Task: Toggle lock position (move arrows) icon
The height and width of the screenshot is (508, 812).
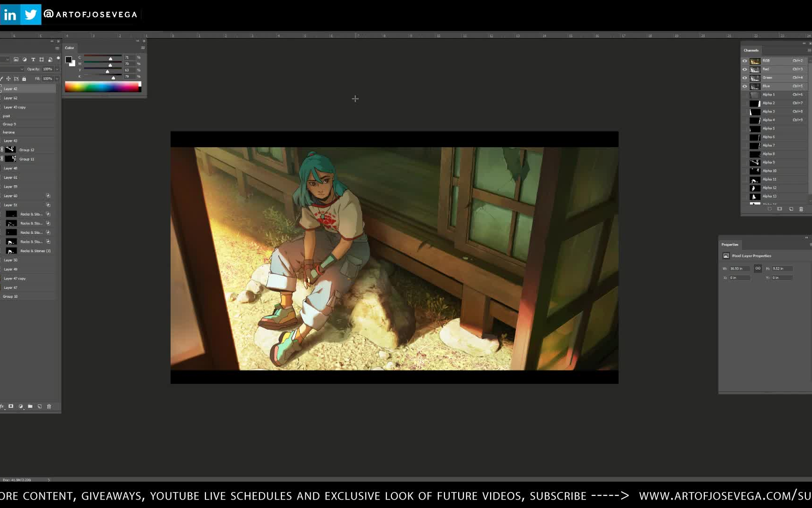Action: pos(8,79)
